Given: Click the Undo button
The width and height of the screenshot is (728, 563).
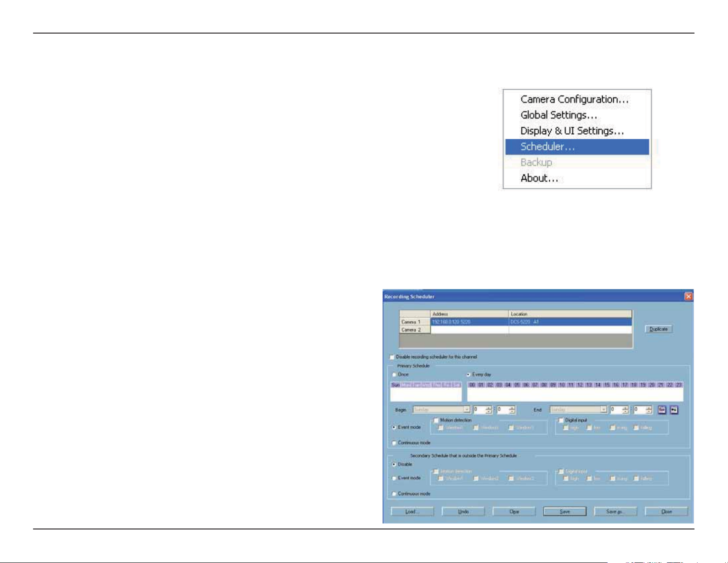Looking at the screenshot, I should pos(463,512).
